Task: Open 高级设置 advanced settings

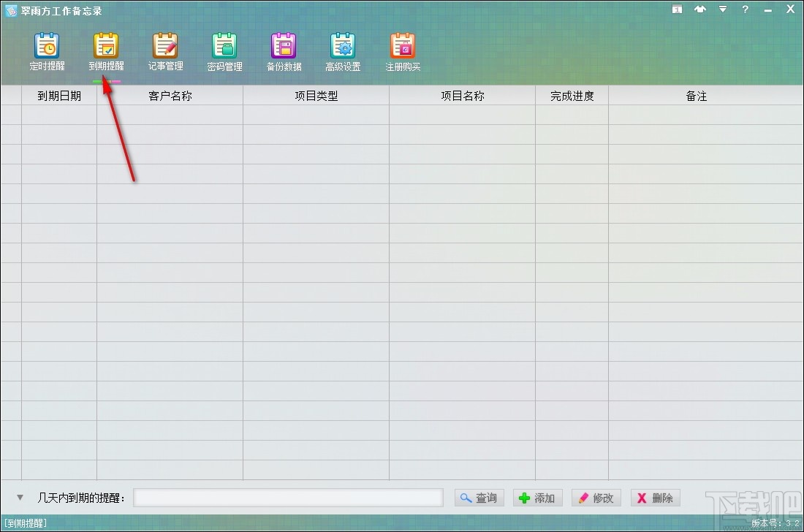Action: click(x=343, y=52)
